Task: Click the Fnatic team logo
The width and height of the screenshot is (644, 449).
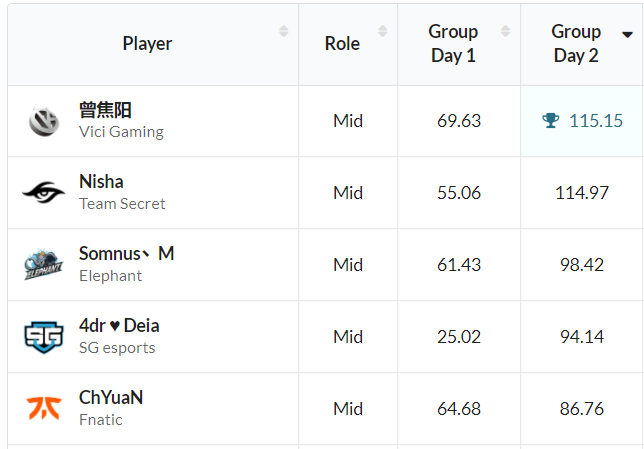Action: [x=44, y=408]
